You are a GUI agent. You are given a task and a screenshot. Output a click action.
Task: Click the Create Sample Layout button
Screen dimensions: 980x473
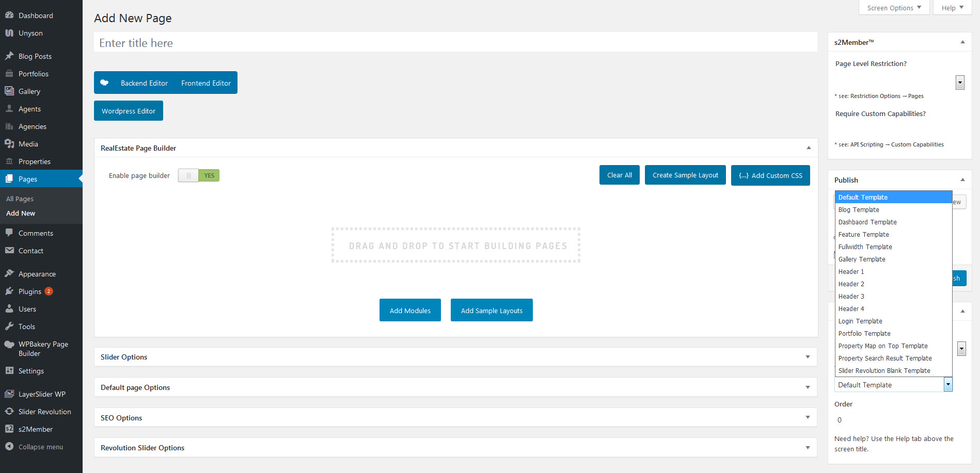point(685,175)
